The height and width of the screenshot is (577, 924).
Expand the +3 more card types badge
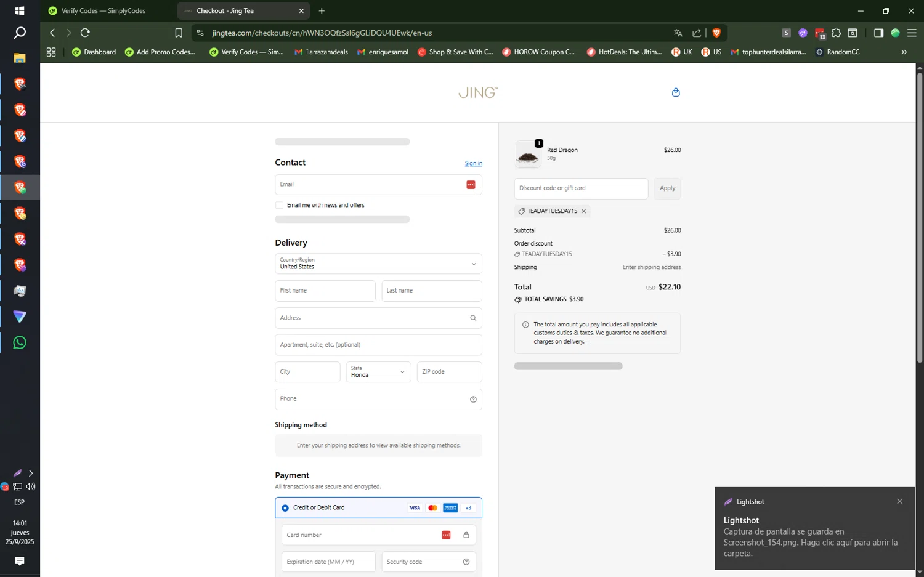click(468, 508)
